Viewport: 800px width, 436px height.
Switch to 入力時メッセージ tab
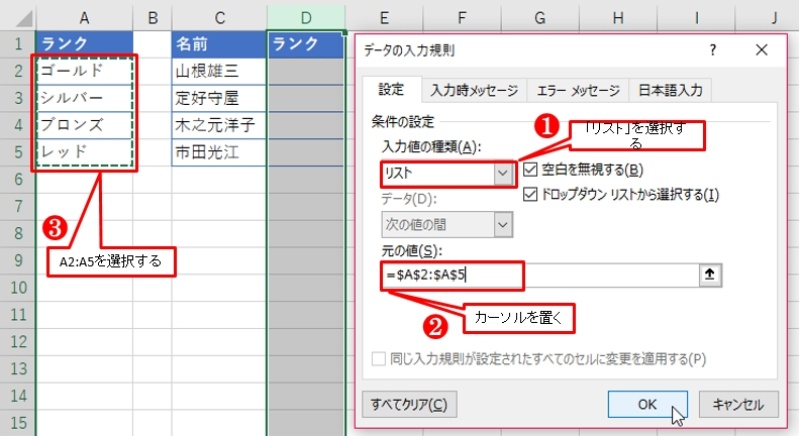[474, 90]
